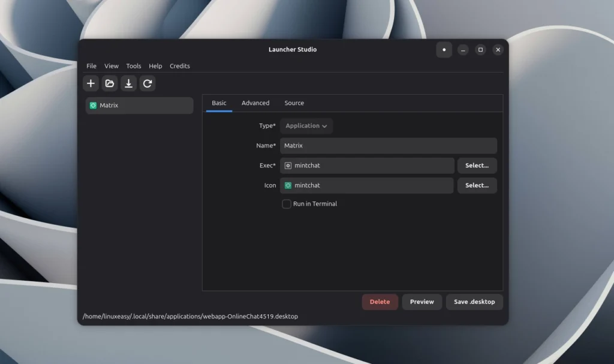Refresh the launcher list with the reload icon
Viewport: 614px width, 364px height.
pyautogui.click(x=148, y=83)
